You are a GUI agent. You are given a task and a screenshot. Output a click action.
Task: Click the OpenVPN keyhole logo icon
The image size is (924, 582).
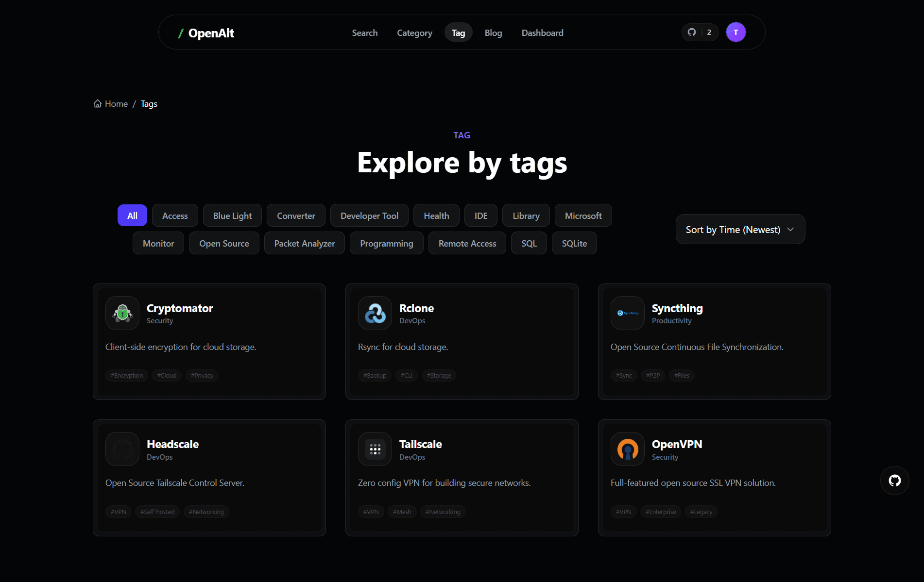tap(628, 449)
